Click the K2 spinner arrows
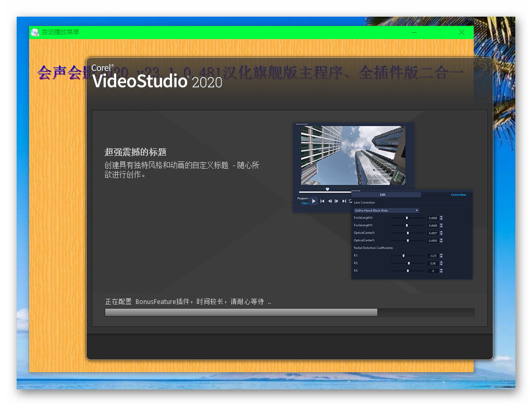This screenshot has width=532, height=406. (441, 263)
